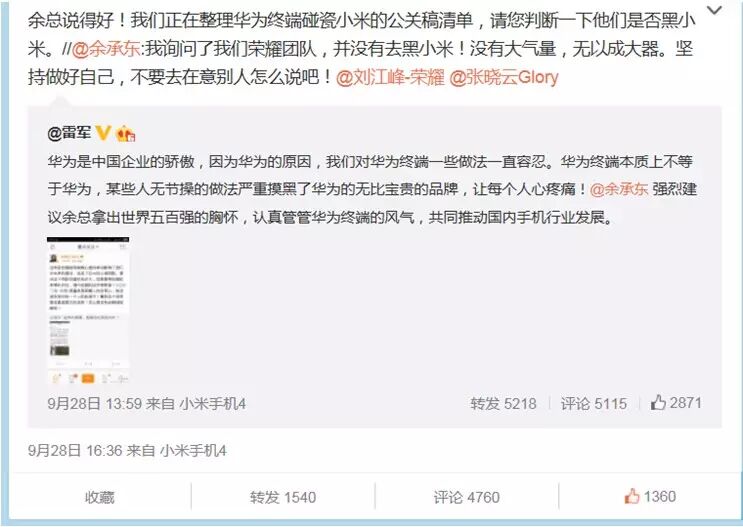
Task: Open 评论 4760 comments section
Action: (467, 497)
